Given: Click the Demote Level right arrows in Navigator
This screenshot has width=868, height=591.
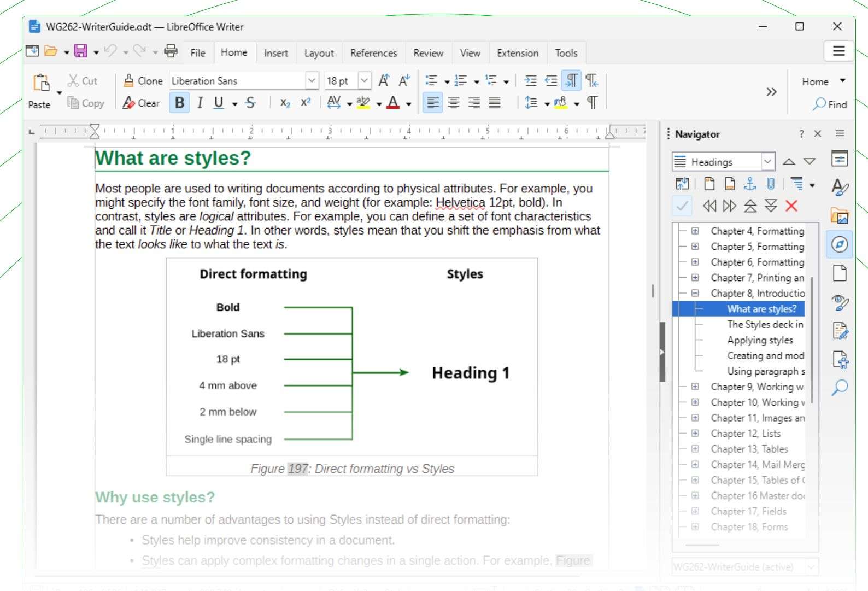Looking at the screenshot, I should [730, 206].
